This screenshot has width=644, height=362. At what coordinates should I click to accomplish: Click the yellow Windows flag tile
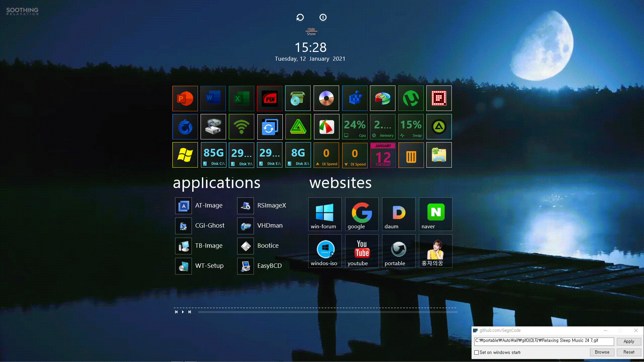pyautogui.click(x=185, y=155)
